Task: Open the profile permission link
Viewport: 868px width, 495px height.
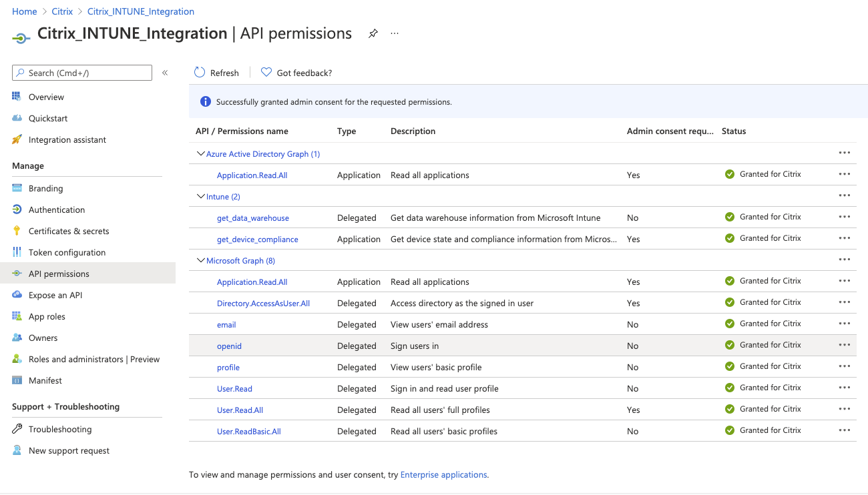Action: (x=228, y=368)
